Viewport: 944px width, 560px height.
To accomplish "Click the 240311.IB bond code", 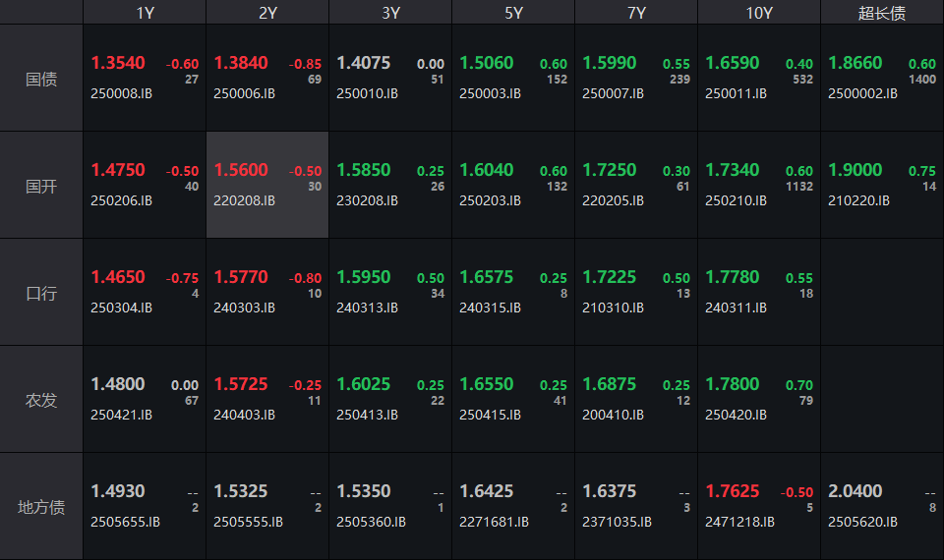I will (736, 308).
